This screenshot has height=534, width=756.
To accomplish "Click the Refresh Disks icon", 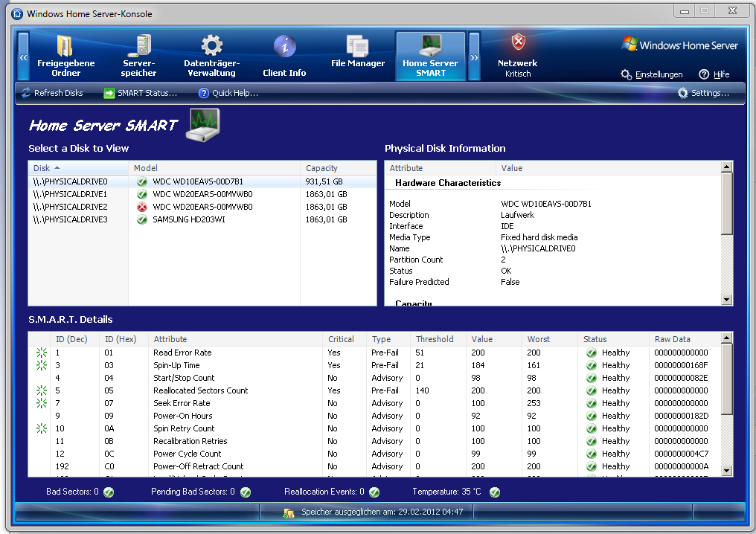I will pyautogui.click(x=23, y=93).
